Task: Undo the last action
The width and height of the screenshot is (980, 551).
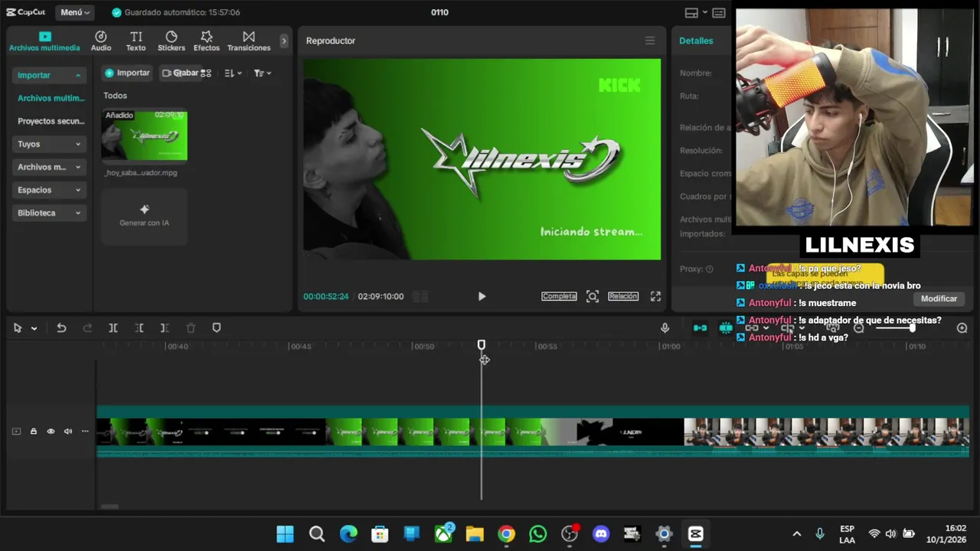Action: (61, 328)
